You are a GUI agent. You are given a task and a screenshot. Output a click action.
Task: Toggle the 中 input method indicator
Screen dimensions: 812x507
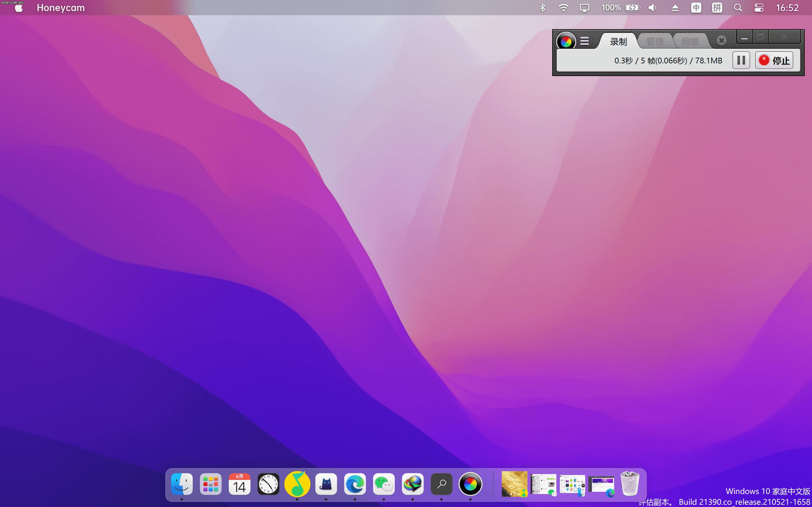696,7
